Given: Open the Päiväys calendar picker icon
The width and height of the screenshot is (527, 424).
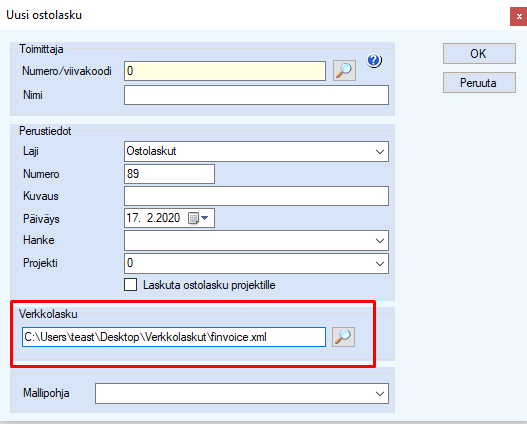Looking at the screenshot, I should [198, 218].
